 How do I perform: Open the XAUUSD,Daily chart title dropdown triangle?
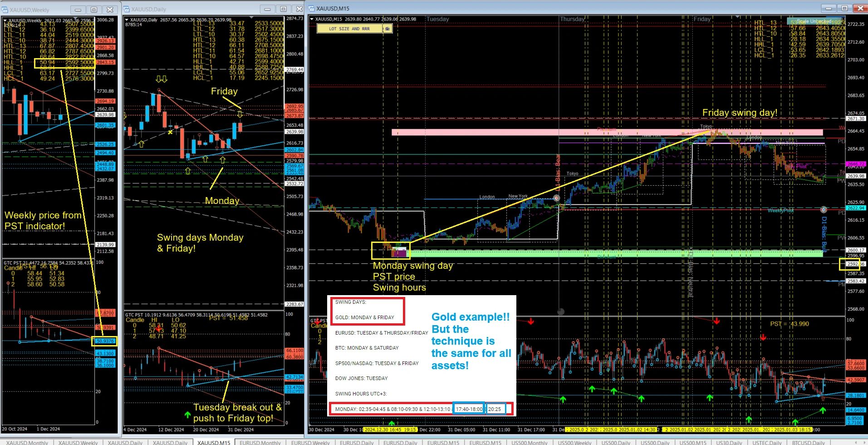(x=127, y=20)
